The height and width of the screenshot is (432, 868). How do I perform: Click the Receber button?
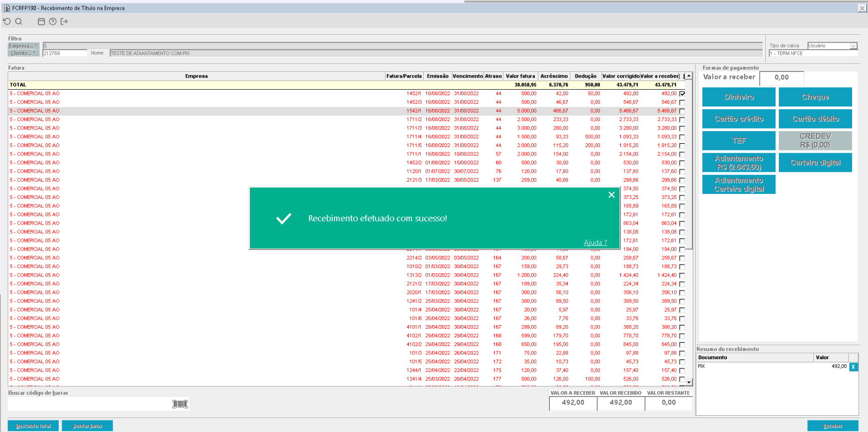click(832, 426)
